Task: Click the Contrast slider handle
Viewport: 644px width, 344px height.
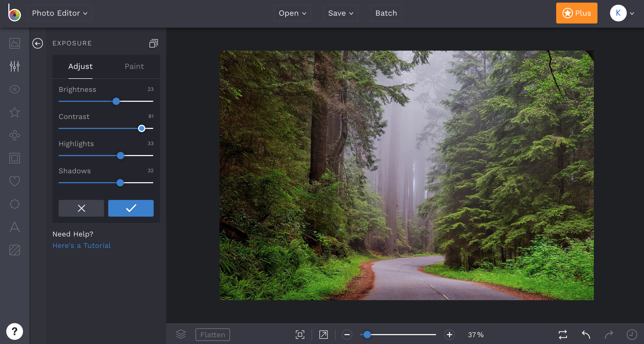Action: point(142,128)
